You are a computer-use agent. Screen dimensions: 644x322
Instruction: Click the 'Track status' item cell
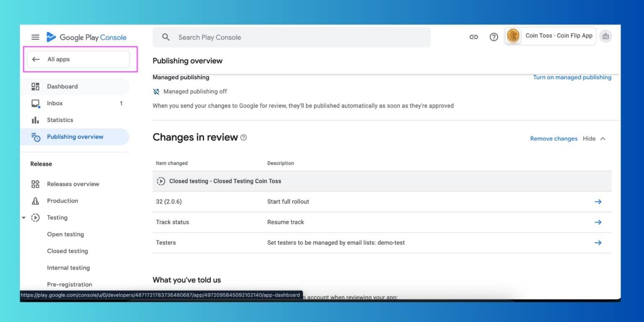172,222
